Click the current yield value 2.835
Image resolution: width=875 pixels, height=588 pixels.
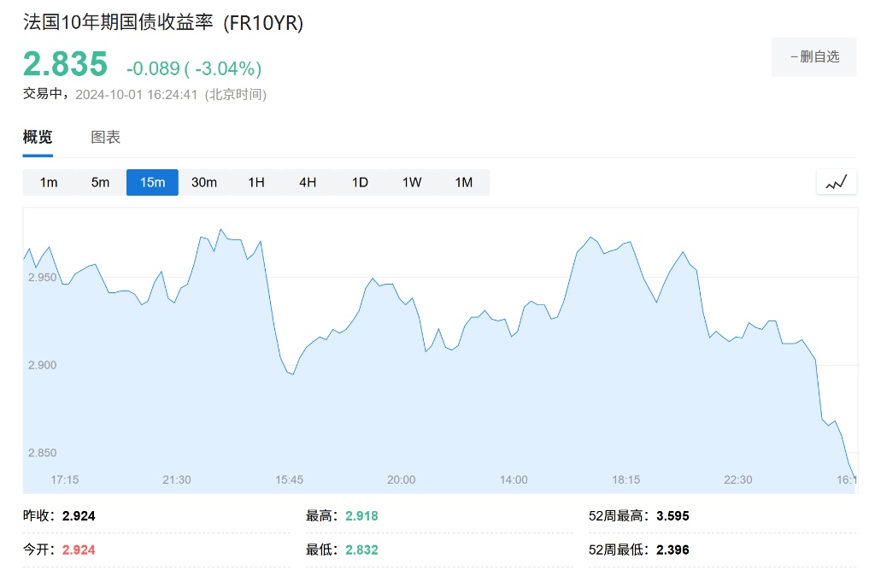(66, 65)
